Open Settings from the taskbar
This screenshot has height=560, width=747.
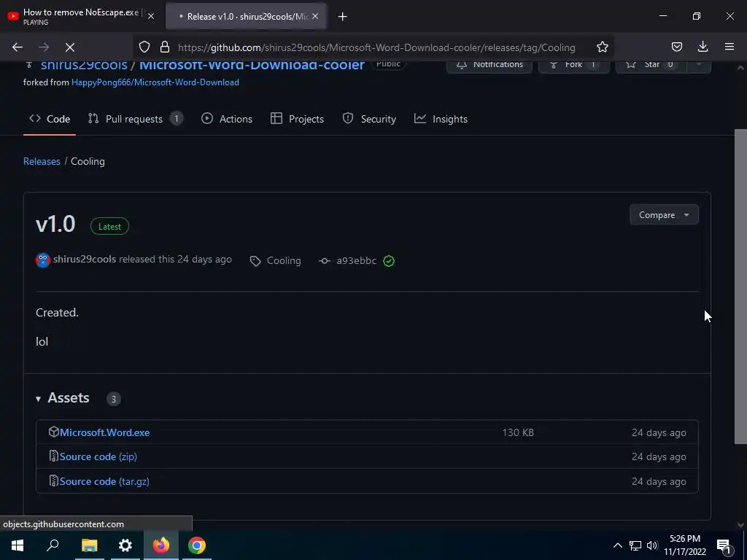pos(125,545)
